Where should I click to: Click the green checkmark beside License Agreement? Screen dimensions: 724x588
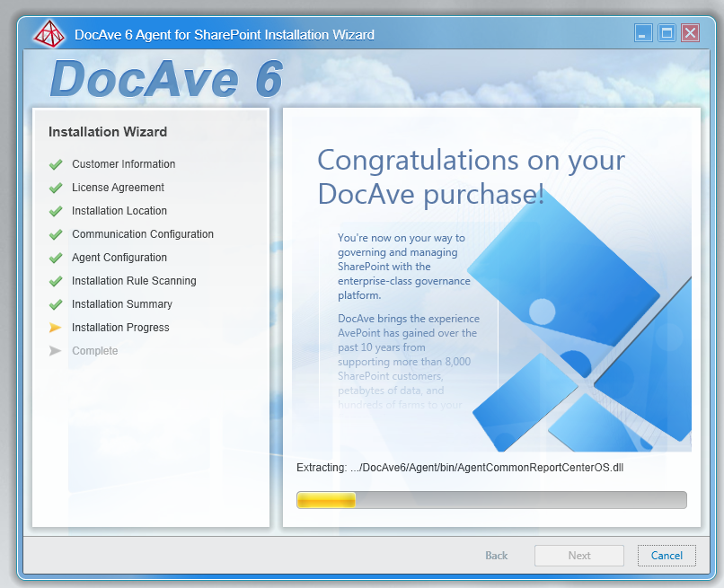click(x=56, y=188)
